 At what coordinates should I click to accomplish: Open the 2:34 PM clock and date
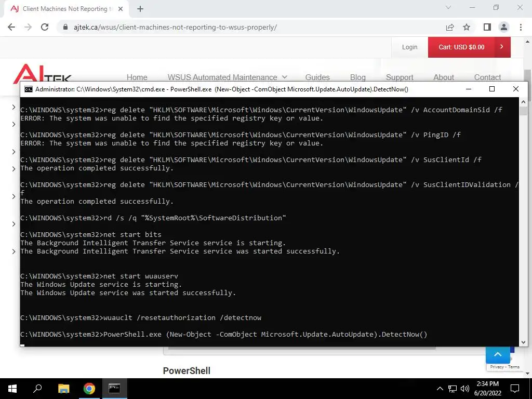point(487,389)
